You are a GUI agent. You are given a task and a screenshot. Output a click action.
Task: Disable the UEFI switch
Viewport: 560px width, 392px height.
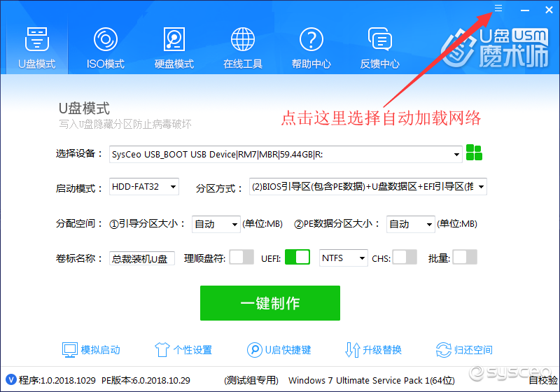click(x=297, y=257)
